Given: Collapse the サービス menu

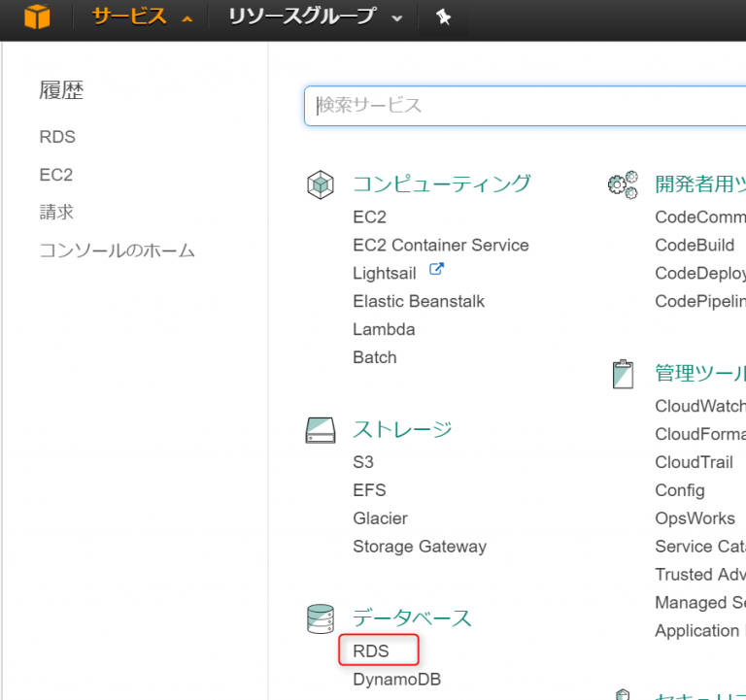Looking at the screenshot, I should pyautogui.click(x=142, y=17).
